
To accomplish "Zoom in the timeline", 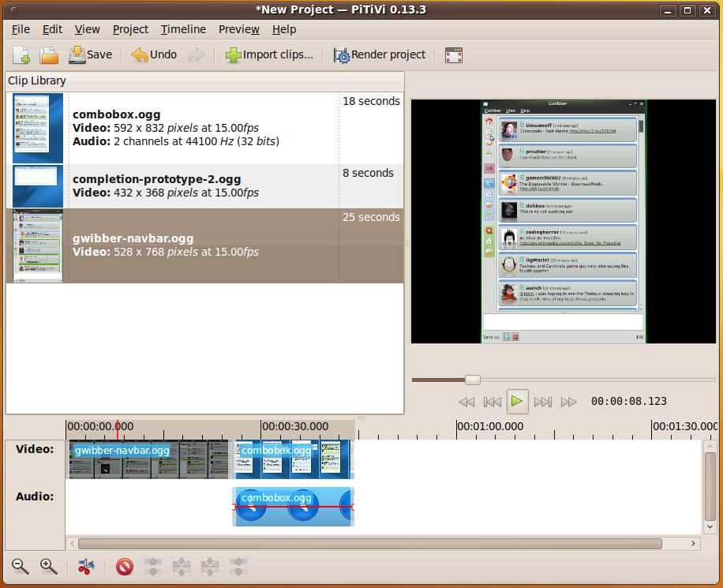I will coord(48,567).
